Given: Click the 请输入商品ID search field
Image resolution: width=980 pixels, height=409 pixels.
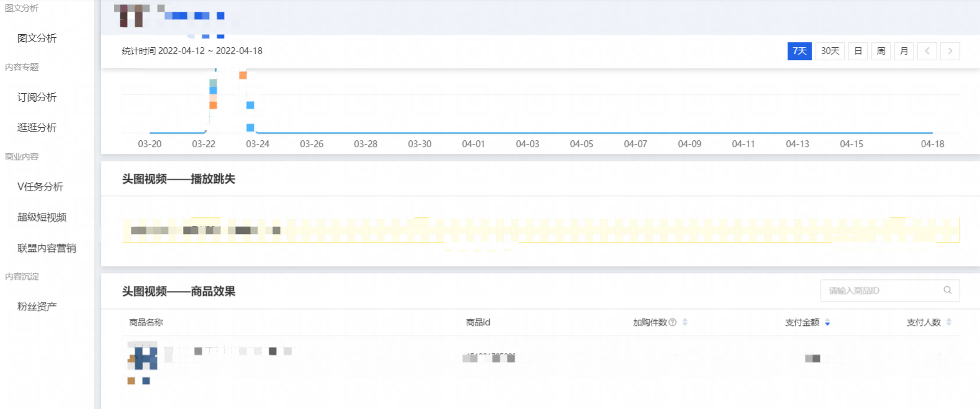Looking at the screenshot, I should pos(890,290).
